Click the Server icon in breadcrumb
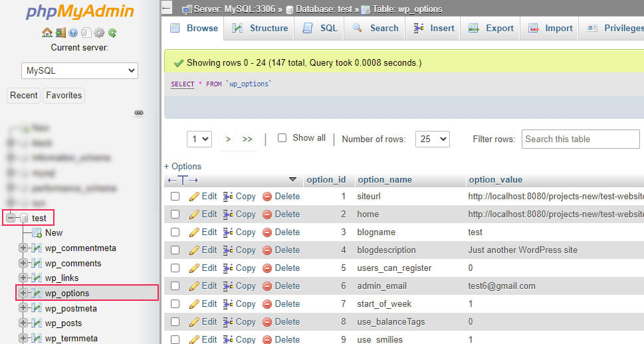Screen dimensions: 644x344 point(187,9)
